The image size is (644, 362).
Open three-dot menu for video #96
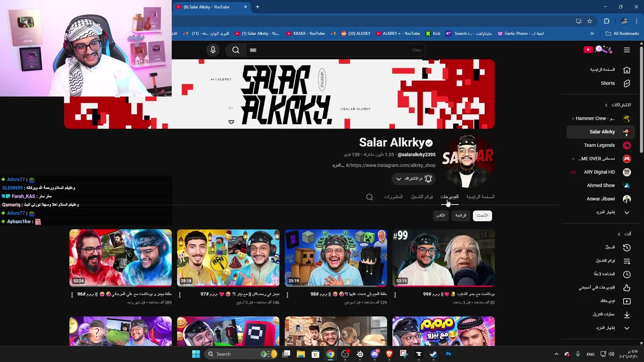pos(72,295)
